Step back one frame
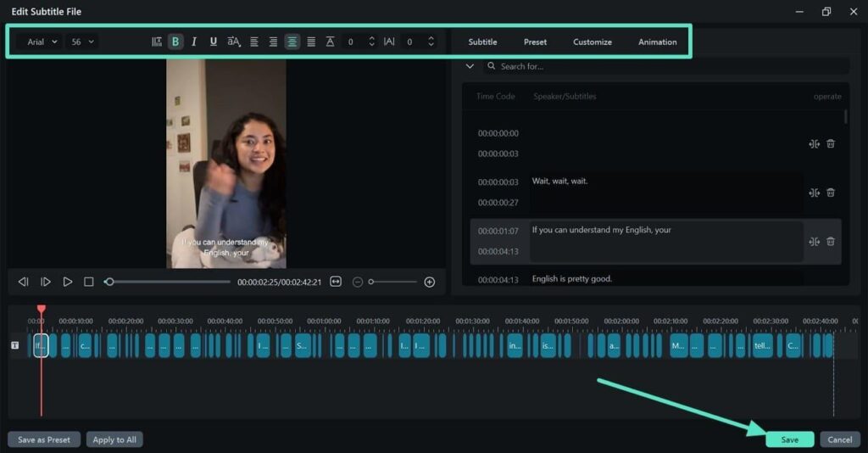The image size is (868, 453). 23,282
